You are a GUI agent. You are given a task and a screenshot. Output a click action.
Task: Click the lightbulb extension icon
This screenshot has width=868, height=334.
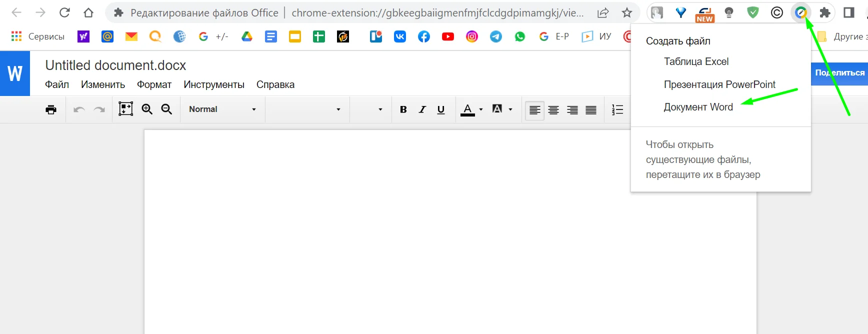729,12
